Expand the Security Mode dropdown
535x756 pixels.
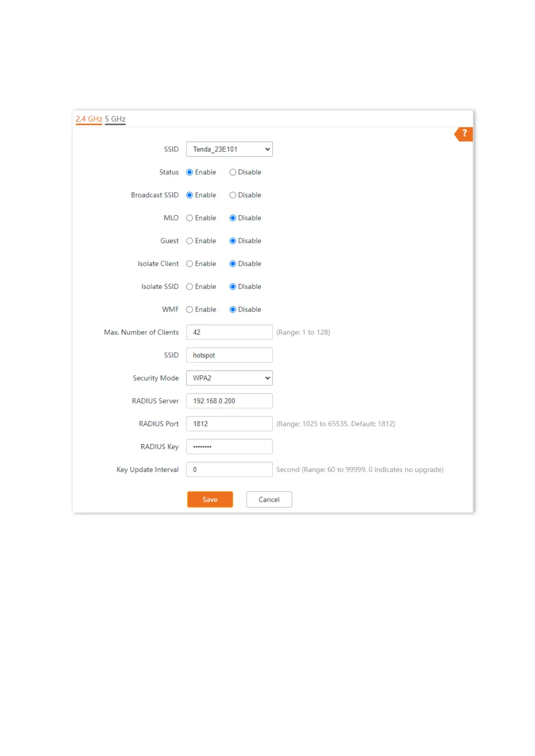pos(229,378)
